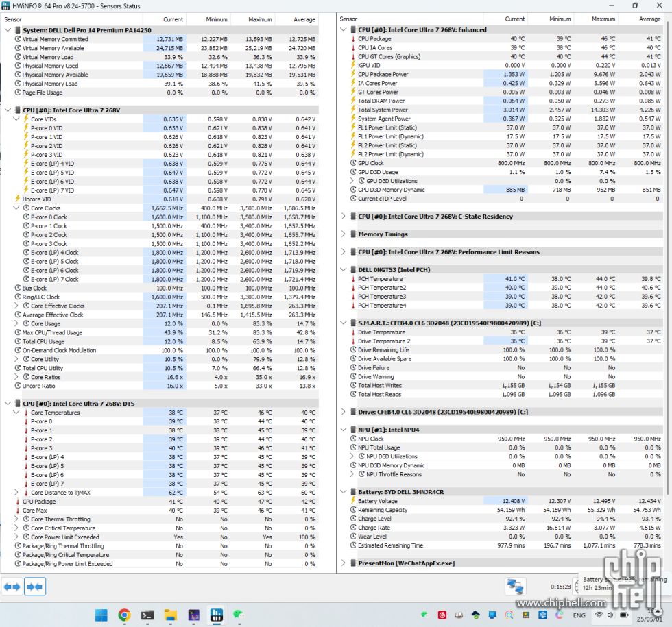Click the 0:15:28 elapsed time readout

560,587
